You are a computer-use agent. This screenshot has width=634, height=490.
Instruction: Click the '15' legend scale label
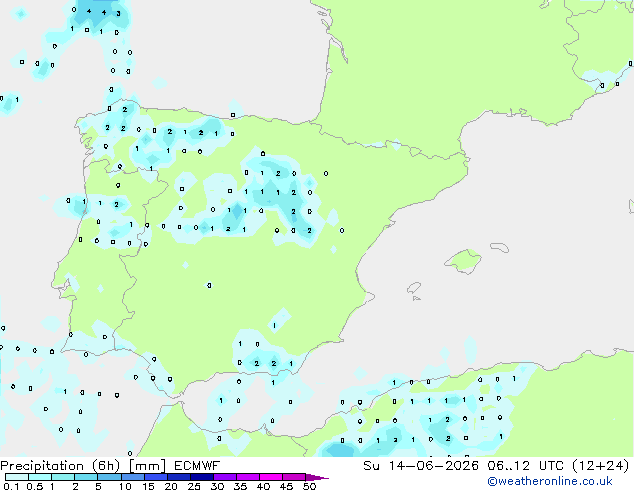(x=148, y=486)
